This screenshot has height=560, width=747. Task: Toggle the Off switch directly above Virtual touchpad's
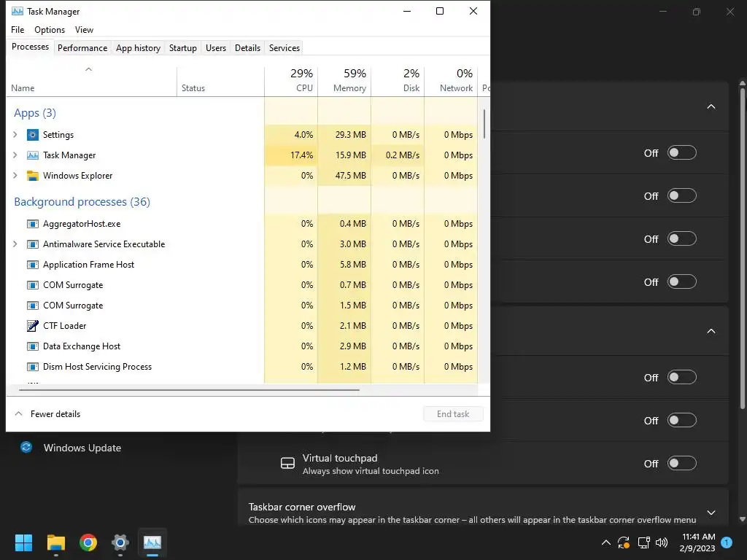[682, 421]
